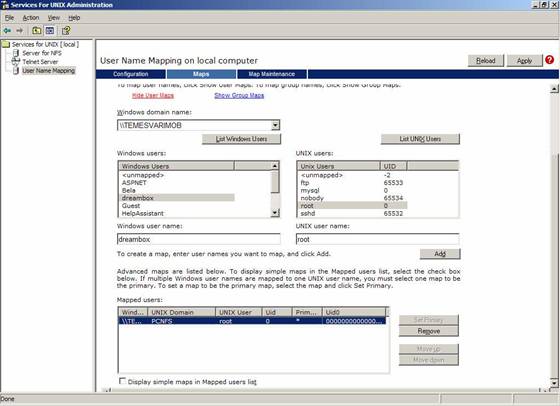Switch to the Configuration tab
This screenshot has height=406, width=560.
131,74
